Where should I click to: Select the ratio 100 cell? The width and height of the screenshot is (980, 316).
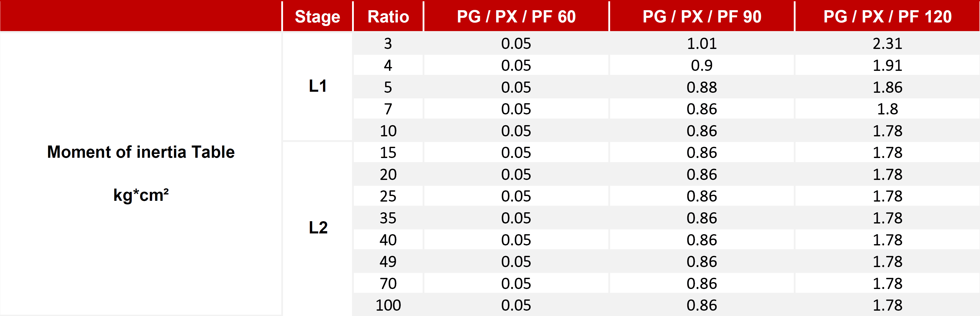pos(388,305)
